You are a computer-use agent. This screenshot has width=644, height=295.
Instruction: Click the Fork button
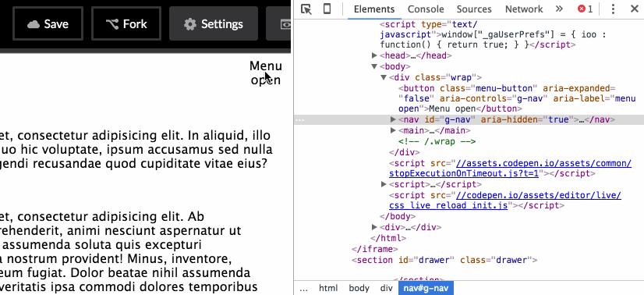[x=126, y=24]
